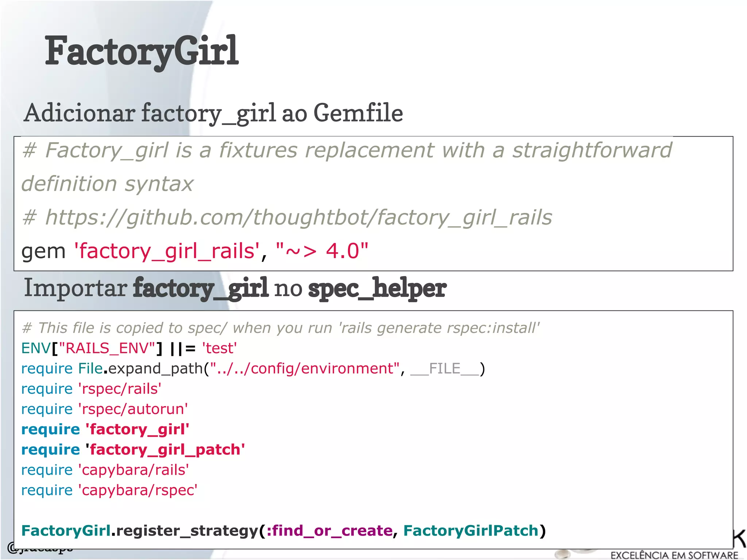Open the github.com/thoughtbot/factory_girl_rails URL
The height and width of the screenshot is (560, 747).
[298, 217]
